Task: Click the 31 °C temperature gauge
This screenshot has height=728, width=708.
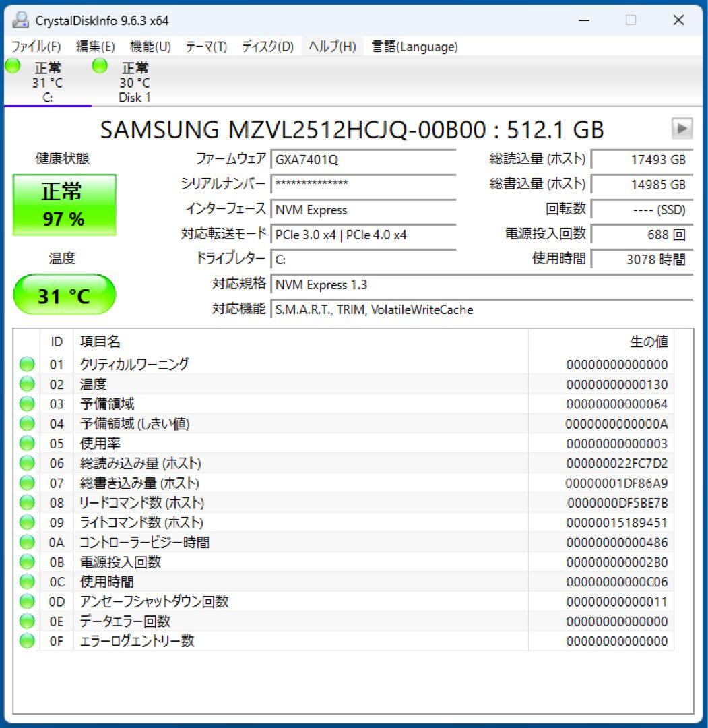Action: tap(65, 294)
